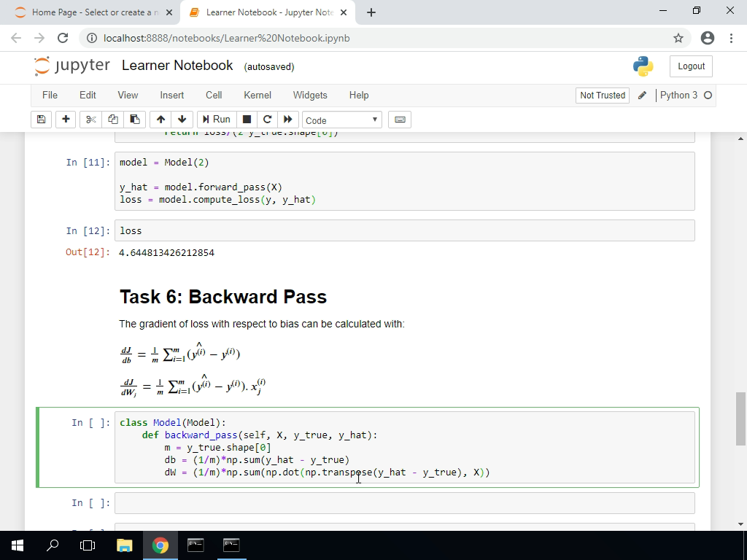Image resolution: width=747 pixels, height=560 pixels.
Task: Paste cells below icon
Action: [135, 120]
